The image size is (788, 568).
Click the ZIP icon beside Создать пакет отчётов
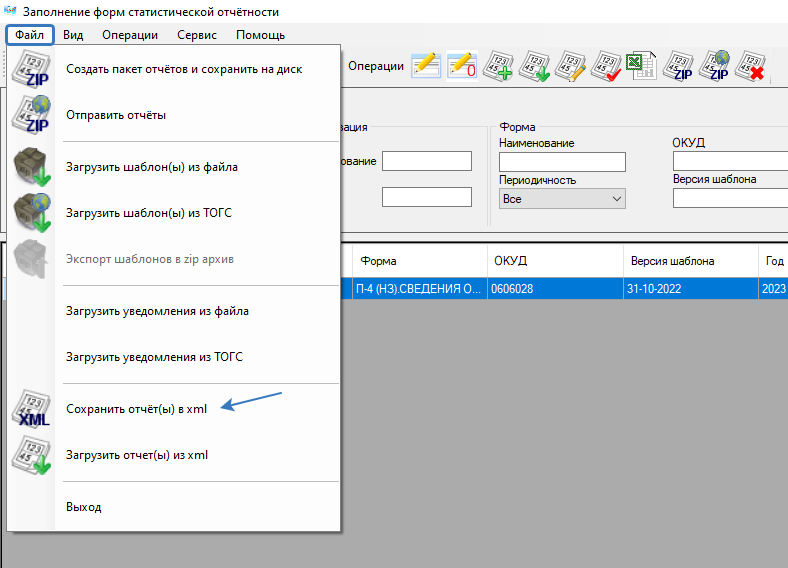tap(31, 69)
